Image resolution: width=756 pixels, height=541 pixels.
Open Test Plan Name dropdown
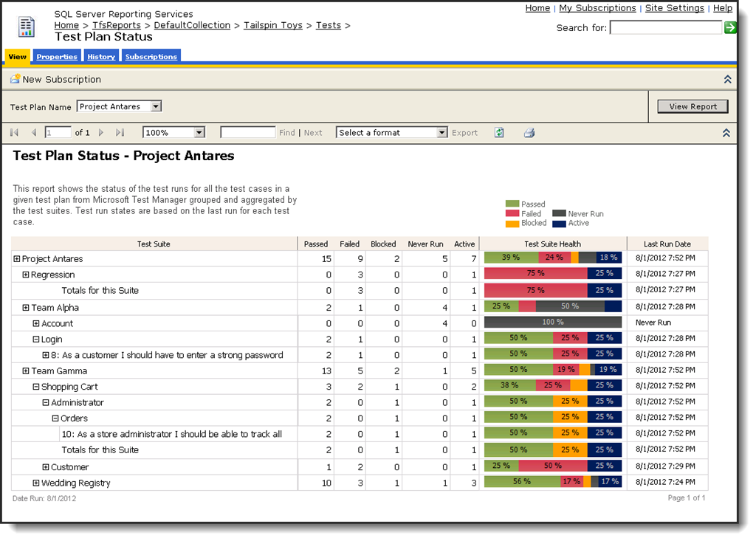pos(157,106)
